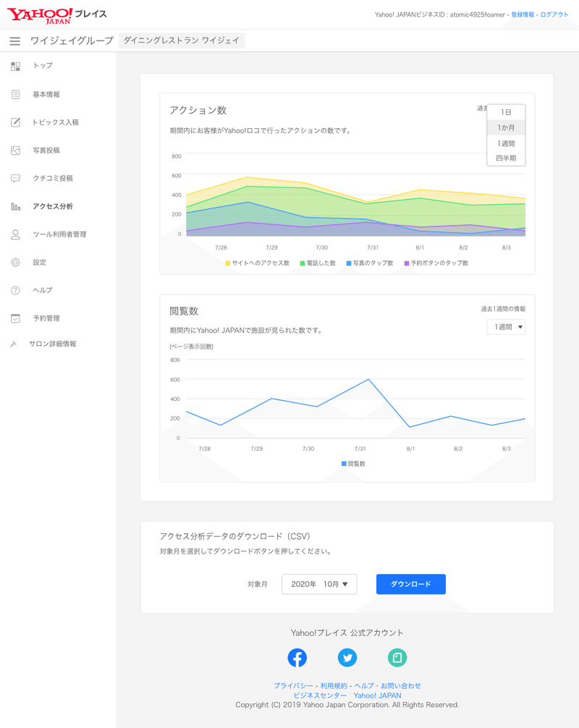
Task: Open トップ in the sidebar
Action: click(43, 65)
